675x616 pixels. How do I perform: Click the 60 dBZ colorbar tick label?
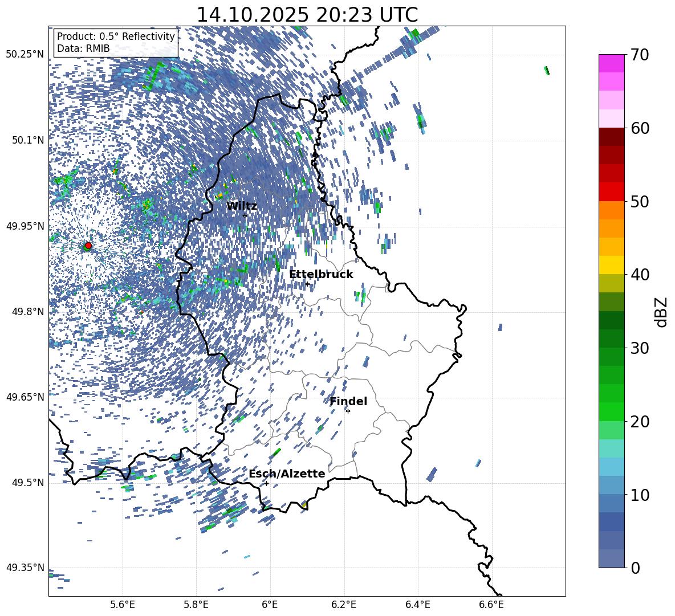pos(640,128)
